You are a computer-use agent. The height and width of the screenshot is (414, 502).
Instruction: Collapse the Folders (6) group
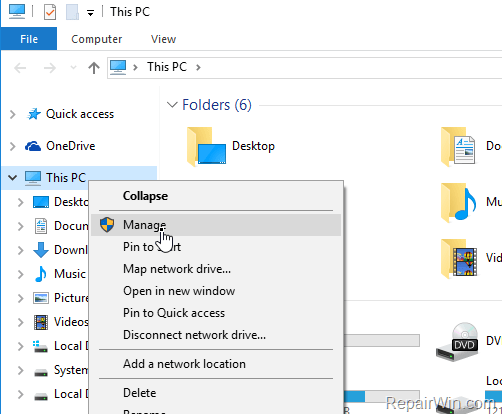click(x=172, y=105)
